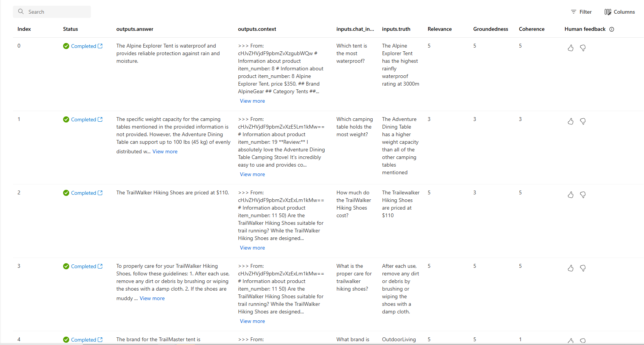Screen dimensions: 644x345
Task: Click the Coherence column header
Action: point(531,29)
